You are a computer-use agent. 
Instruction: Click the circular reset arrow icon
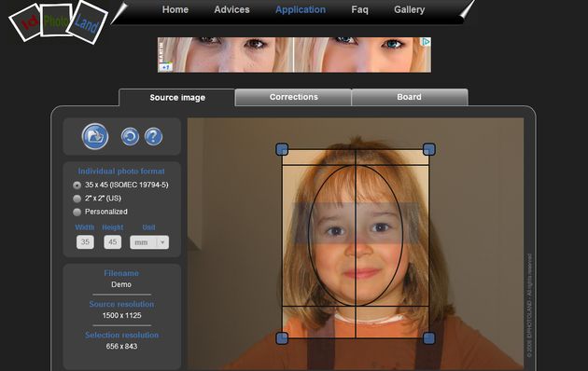(130, 136)
